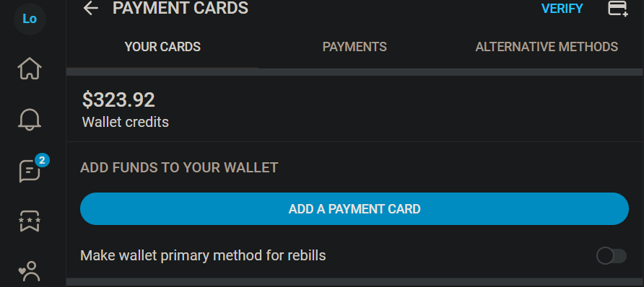Go to Home via house icon
This screenshot has width=644, height=287.
click(30, 69)
